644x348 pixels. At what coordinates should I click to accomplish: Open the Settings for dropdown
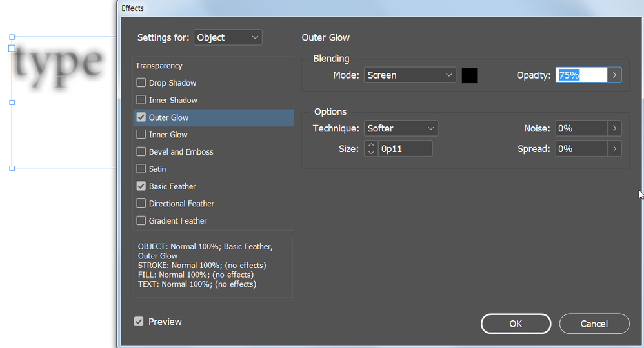tap(228, 37)
